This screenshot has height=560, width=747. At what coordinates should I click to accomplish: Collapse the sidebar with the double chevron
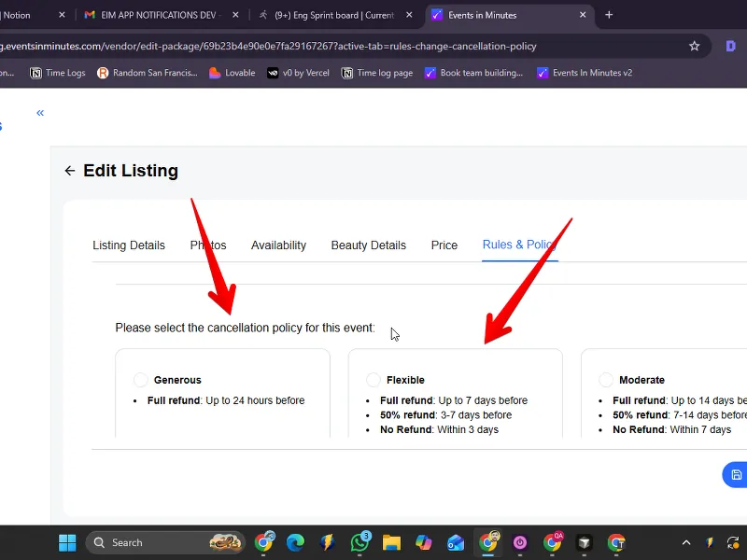(x=40, y=113)
